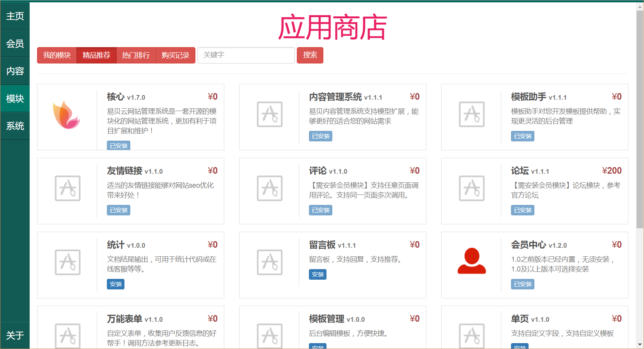Screen dimensions: 644x349
Task: Switch to the 我的模块 tab
Action: (x=57, y=55)
